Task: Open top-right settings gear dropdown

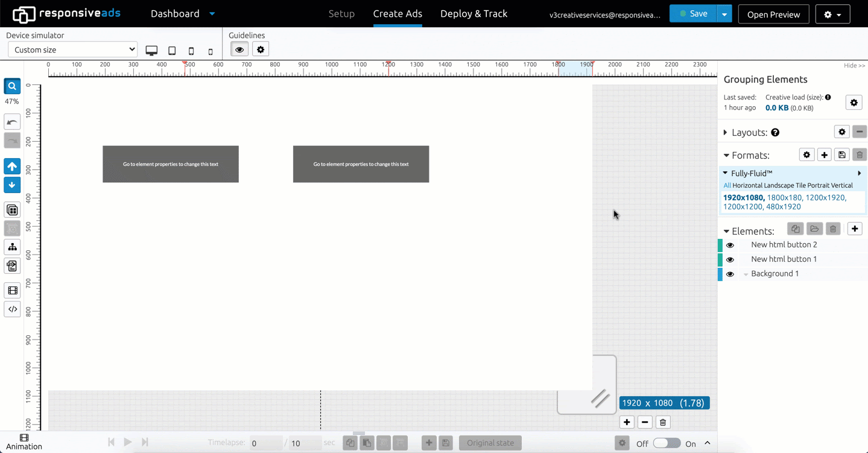Action: click(832, 14)
